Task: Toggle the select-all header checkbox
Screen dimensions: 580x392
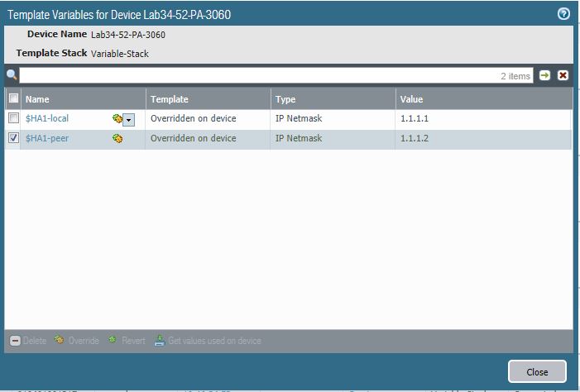Action: point(13,99)
